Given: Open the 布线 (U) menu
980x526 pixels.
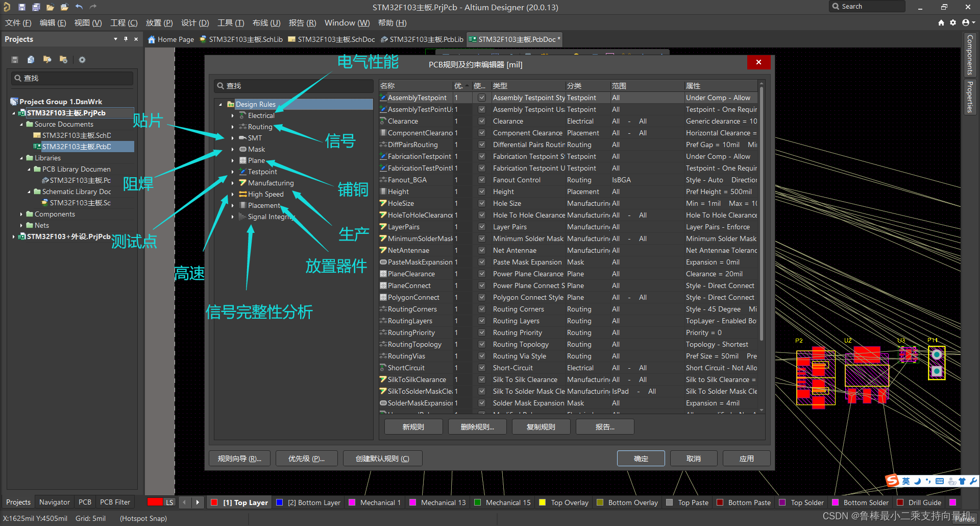Looking at the screenshot, I should point(266,23).
